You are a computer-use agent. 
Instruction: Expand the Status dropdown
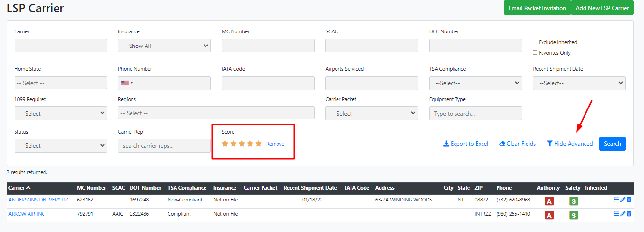(x=61, y=145)
